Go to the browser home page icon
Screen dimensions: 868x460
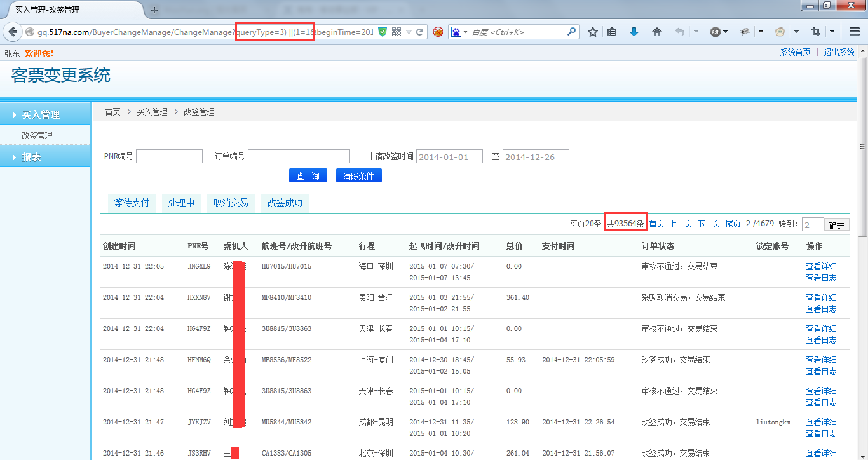click(657, 32)
